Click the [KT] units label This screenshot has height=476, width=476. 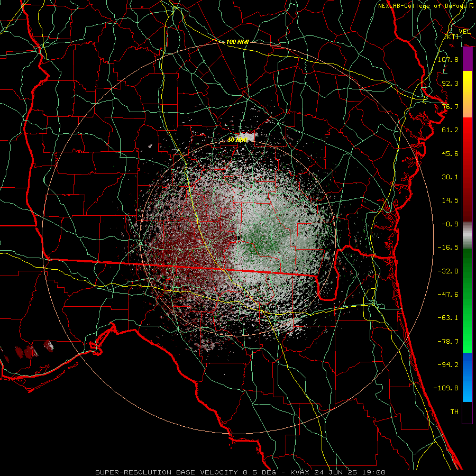(452, 36)
